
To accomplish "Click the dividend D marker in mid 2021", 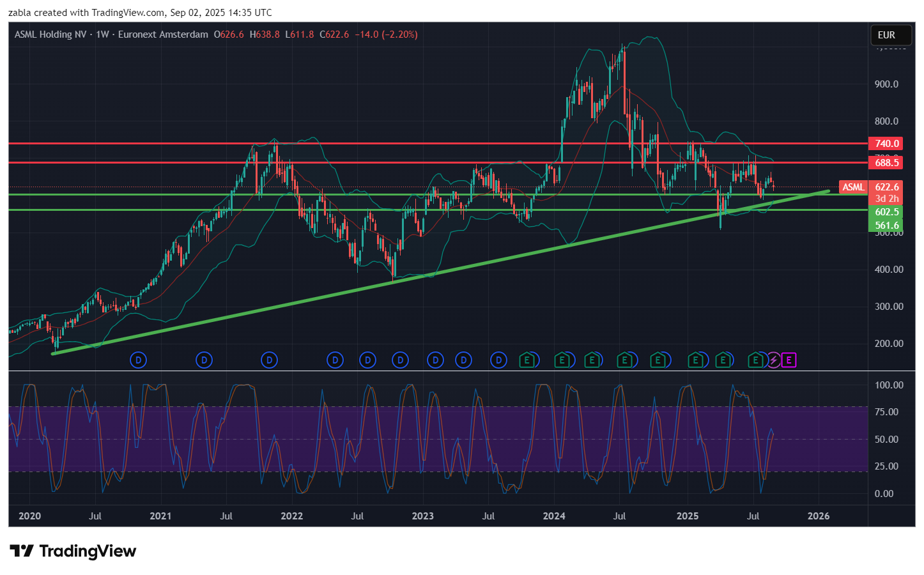I will (204, 360).
